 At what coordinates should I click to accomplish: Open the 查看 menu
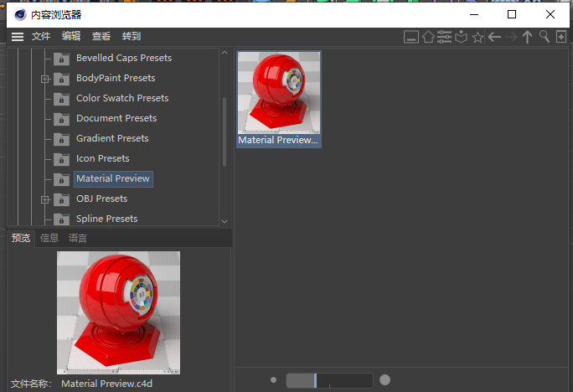101,36
